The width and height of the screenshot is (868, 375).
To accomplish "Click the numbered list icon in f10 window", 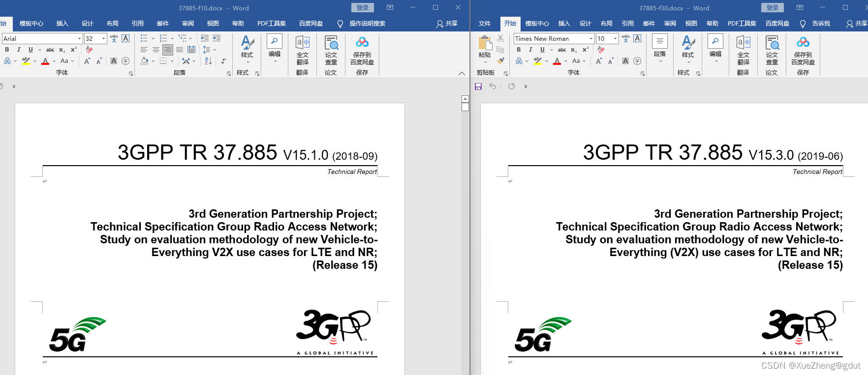I will click(x=163, y=38).
